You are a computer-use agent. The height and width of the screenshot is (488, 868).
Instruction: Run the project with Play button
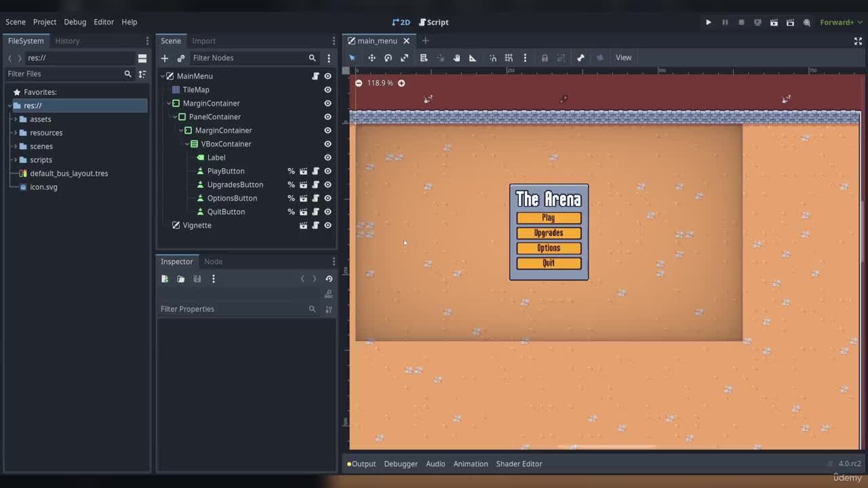click(x=709, y=22)
